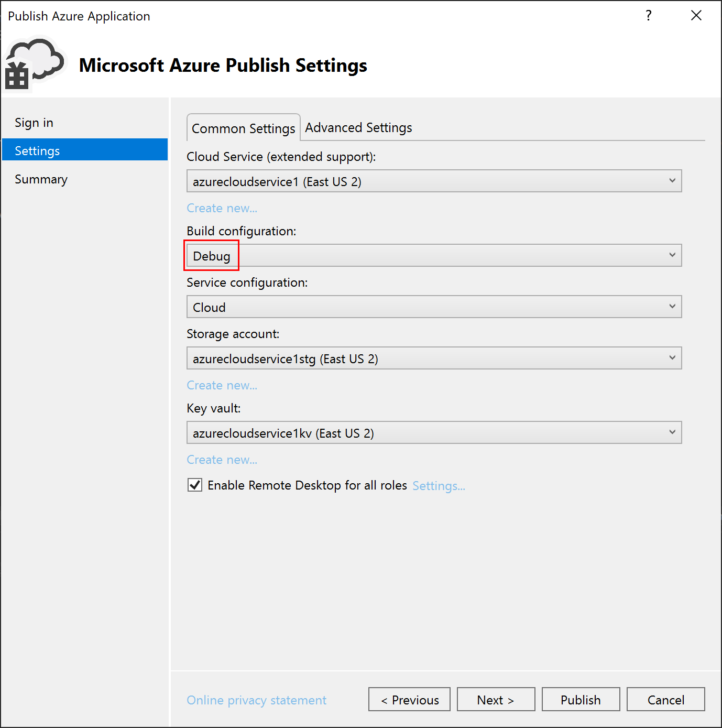Screen dimensions: 722x728
Task: Toggle Enable Remote Desktop for all roles
Action: coord(194,485)
